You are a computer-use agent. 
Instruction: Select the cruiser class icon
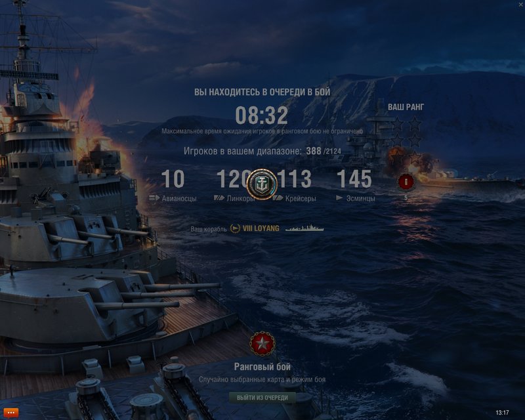[278, 198]
